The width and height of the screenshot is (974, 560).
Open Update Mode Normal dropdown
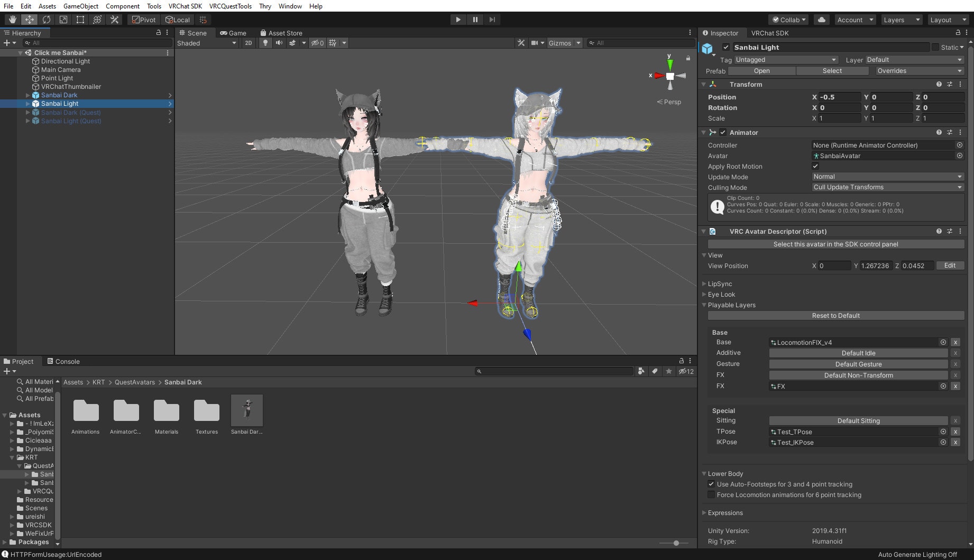[x=888, y=177]
